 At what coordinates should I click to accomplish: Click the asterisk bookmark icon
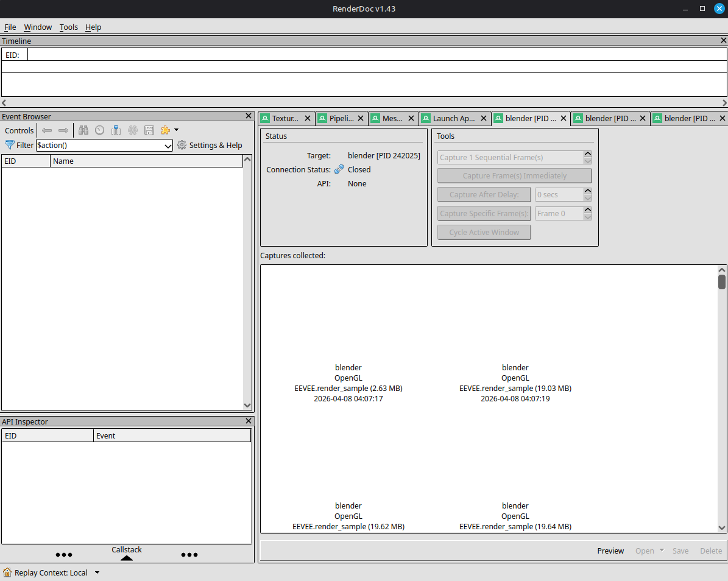[x=133, y=130]
